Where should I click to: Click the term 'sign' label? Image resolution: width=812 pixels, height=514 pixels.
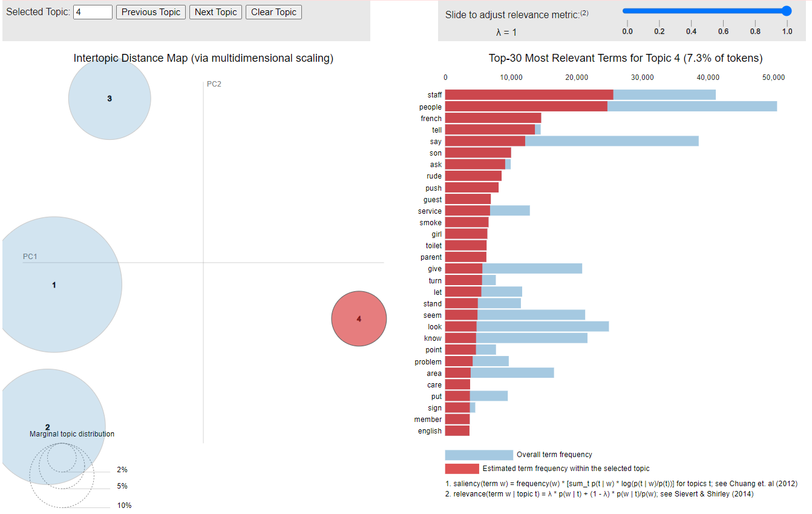coord(435,407)
